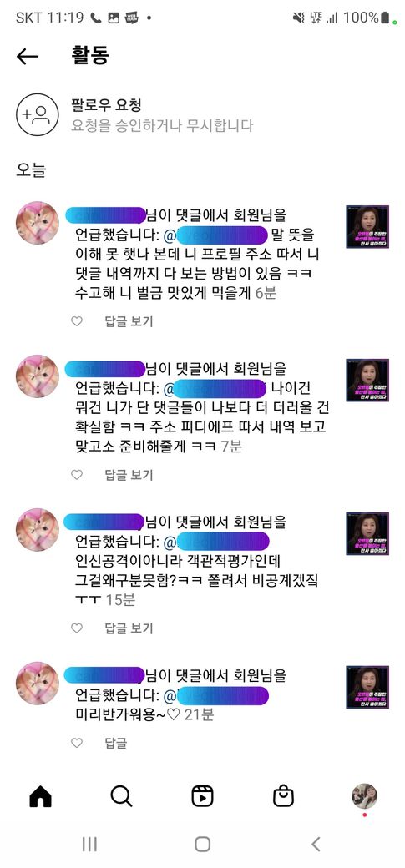Open post thumbnail beside the 6분 notification
405x868 pixels.
click(367, 226)
